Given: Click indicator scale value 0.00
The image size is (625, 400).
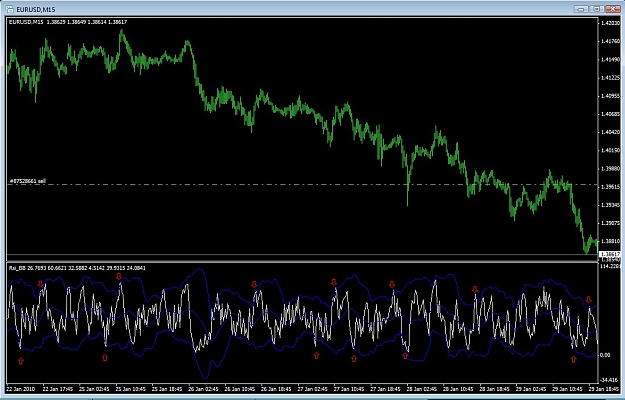Looking at the screenshot, I should [x=605, y=355].
